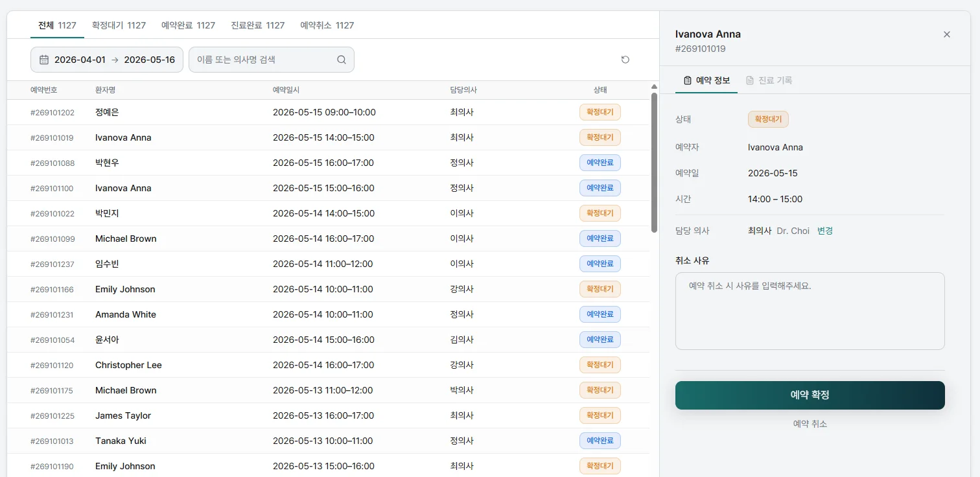Click the 담당의사 column header
Screen dimensions: 980x477
463,90
